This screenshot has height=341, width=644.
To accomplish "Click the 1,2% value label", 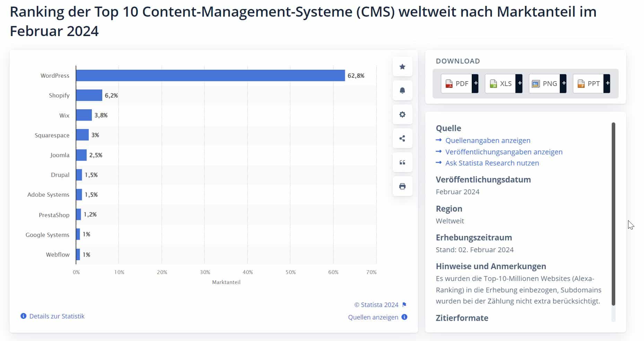I will coord(90,214).
